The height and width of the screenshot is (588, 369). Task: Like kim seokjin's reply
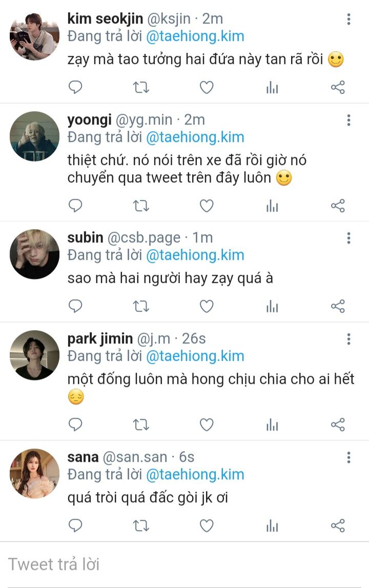click(207, 88)
